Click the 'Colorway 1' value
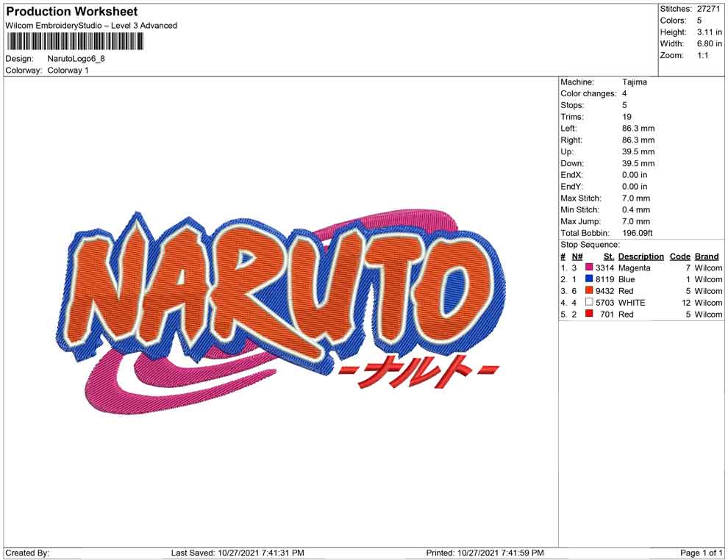Screen dimensions: 728x560 click(x=68, y=71)
